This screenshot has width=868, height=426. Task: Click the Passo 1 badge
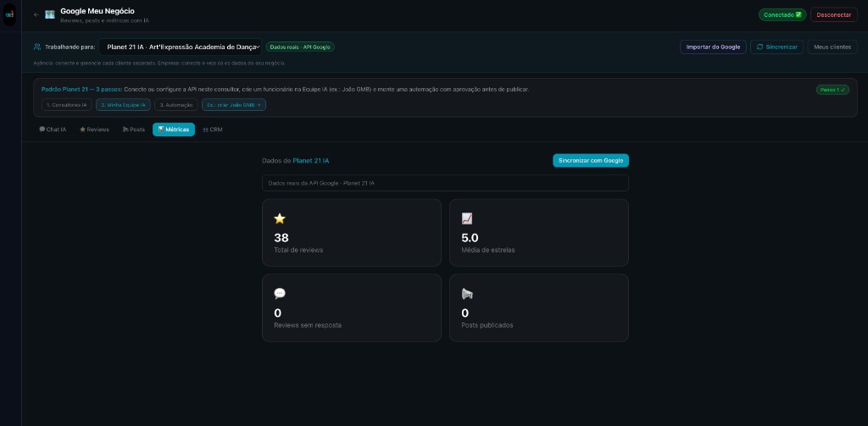pyautogui.click(x=832, y=90)
